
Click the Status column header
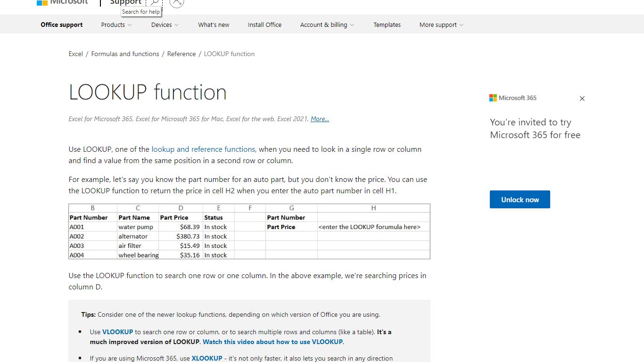point(218,217)
